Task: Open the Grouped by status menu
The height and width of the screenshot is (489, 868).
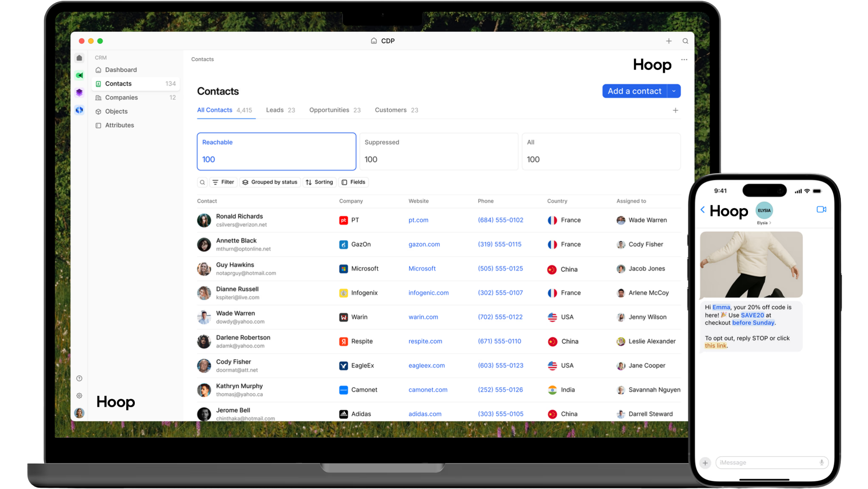Action: [270, 182]
